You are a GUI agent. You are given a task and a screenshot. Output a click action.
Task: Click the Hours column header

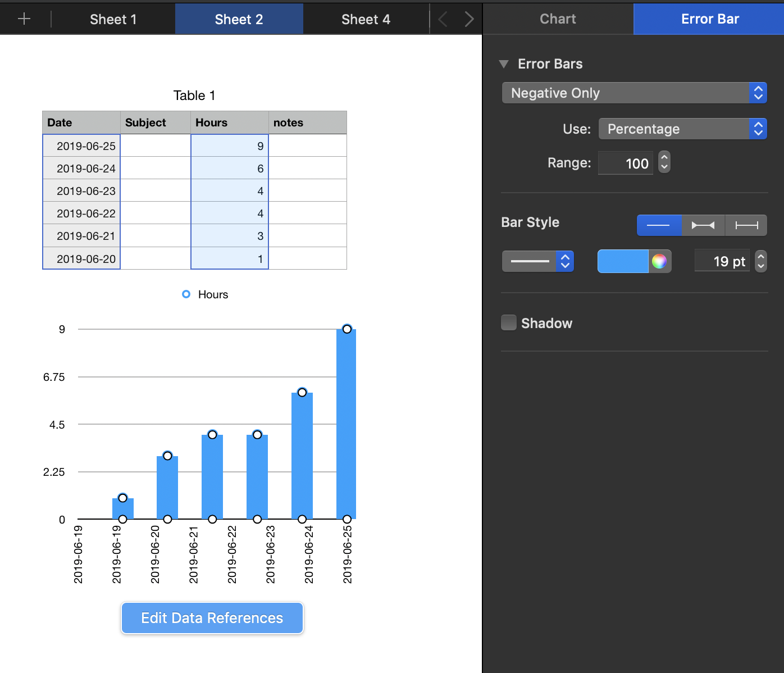(x=230, y=122)
